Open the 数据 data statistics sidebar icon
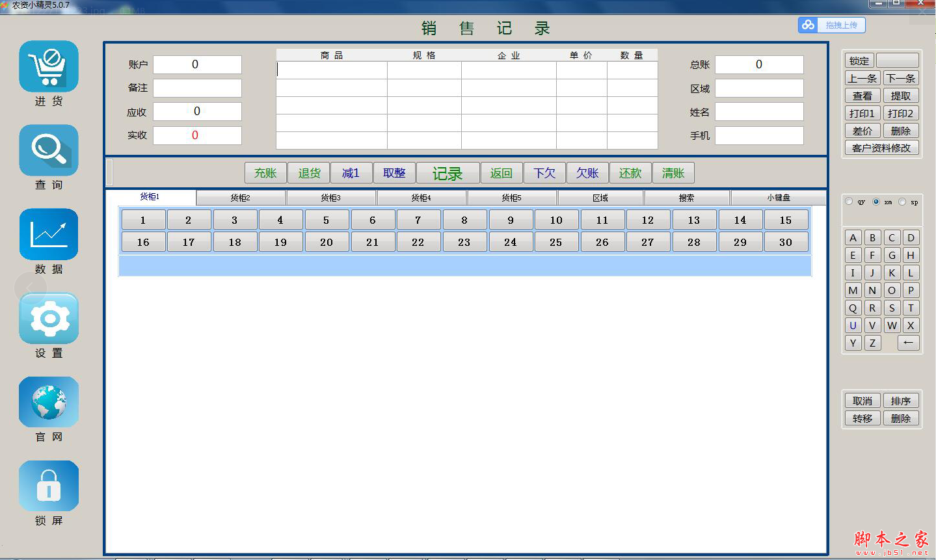Screen dimensions: 936x560 click(48, 234)
